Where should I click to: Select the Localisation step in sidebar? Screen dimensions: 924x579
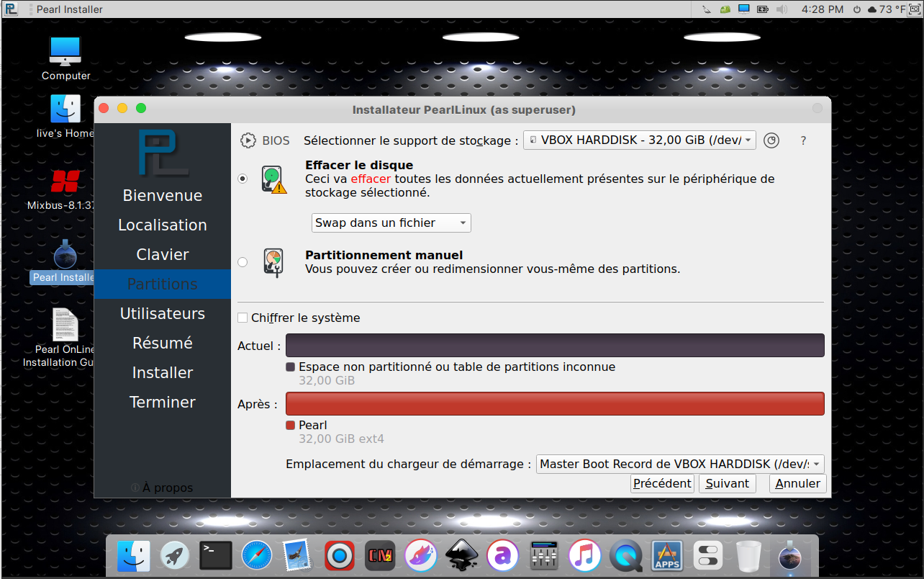pos(162,225)
